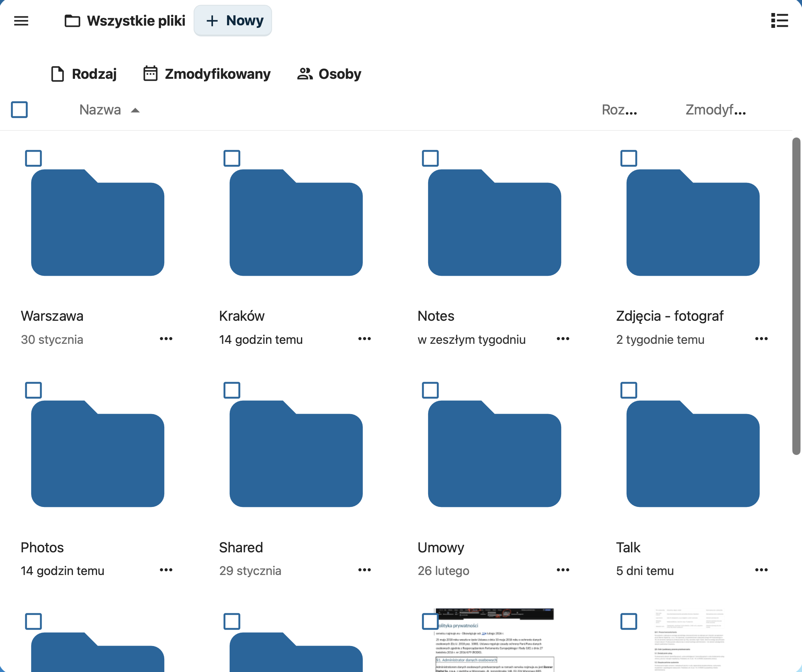The image size is (802, 672).
Task: Click the vertical scrollbar thumb
Action: pyautogui.click(x=796, y=296)
